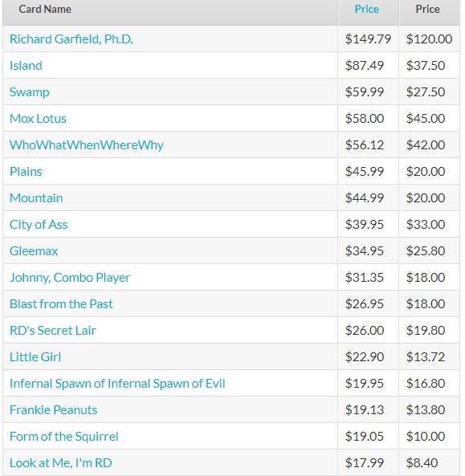
Task: Open the Plains card link
Action: pyautogui.click(x=26, y=172)
